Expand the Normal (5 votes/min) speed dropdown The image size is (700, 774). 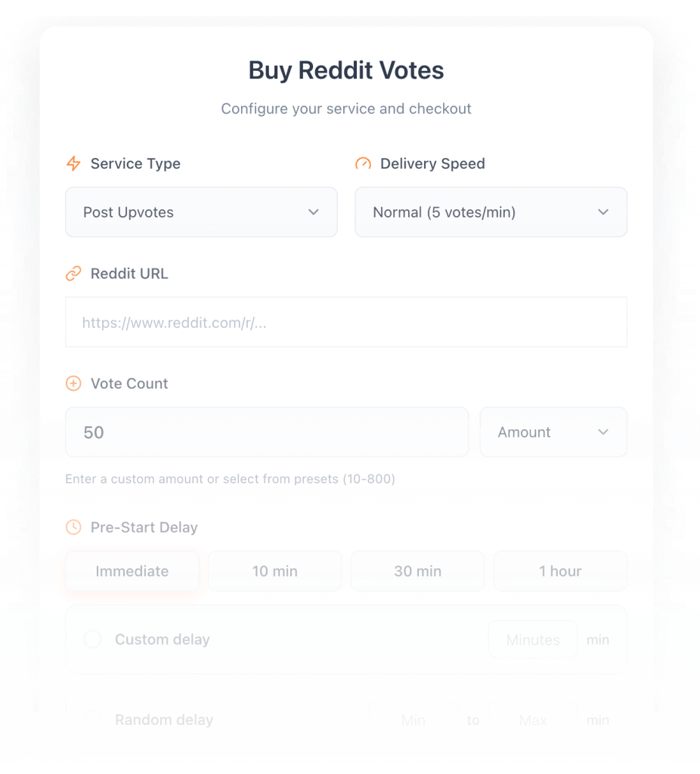pyautogui.click(x=491, y=212)
